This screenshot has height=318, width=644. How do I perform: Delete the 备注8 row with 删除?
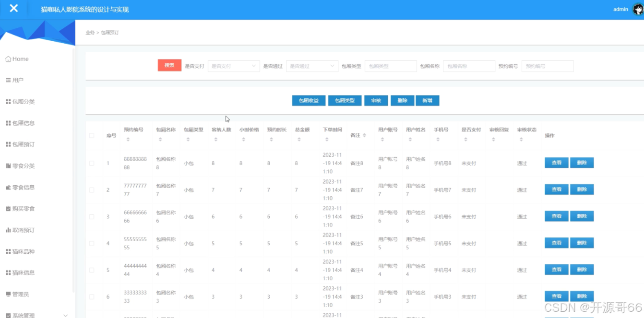[582, 163]
